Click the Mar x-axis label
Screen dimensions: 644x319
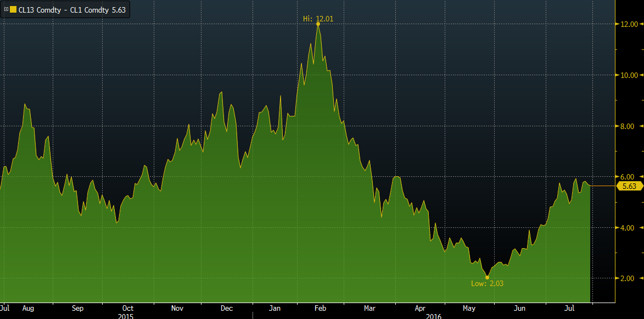coord(370,308)
